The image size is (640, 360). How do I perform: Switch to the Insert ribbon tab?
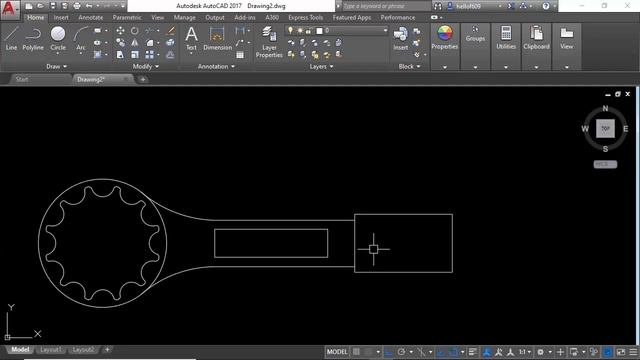pyautogui.click(x=61, y=18)
